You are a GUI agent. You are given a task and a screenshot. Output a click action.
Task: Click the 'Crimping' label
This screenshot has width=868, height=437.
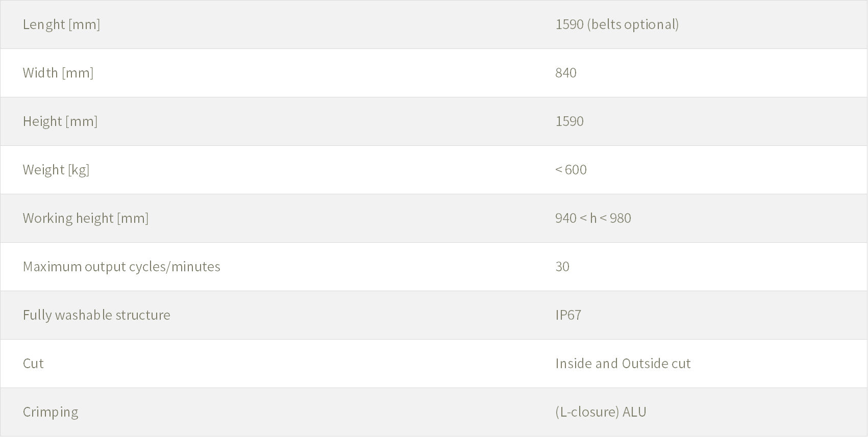pyautogui.click(x=50, y=412)
